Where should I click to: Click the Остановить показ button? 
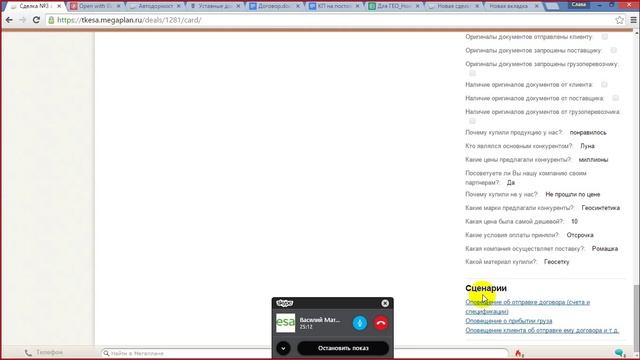point(343,348)
